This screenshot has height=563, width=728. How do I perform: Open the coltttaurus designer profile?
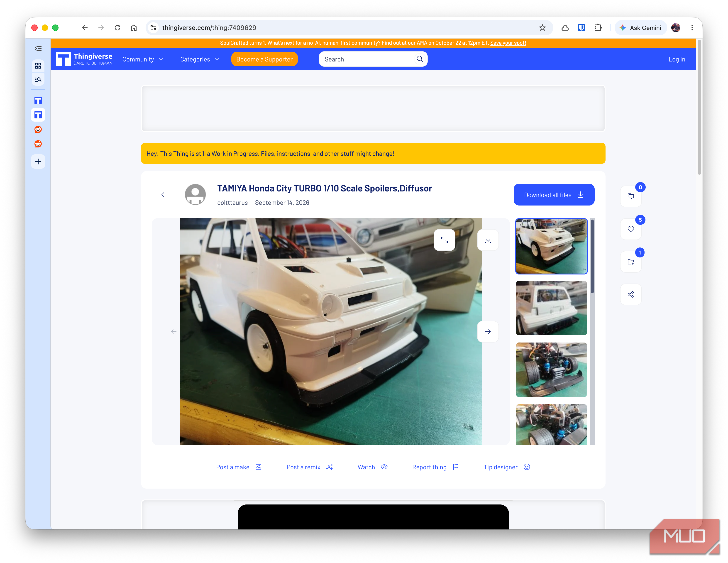pos(232,203)
